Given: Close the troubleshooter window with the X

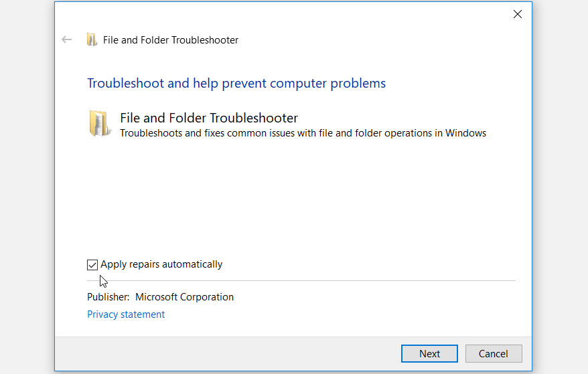Looking at the screenshot, I should coord(517,14).
